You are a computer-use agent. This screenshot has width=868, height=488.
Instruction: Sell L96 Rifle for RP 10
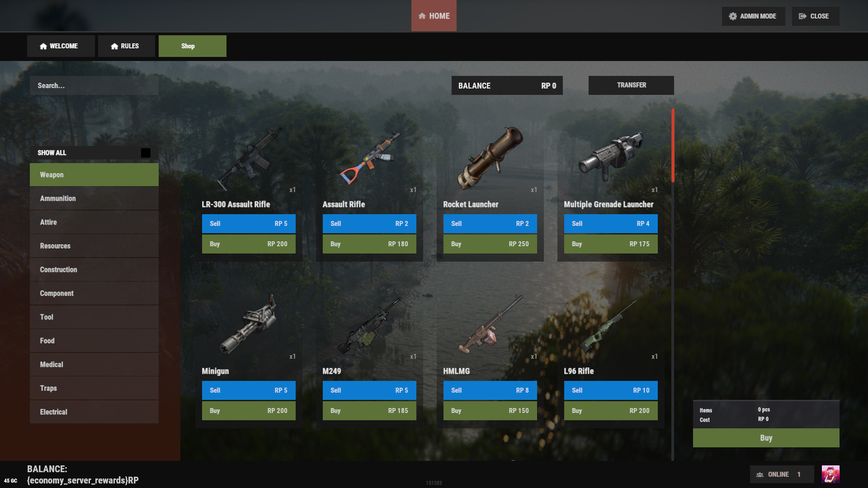click(611, 390)
